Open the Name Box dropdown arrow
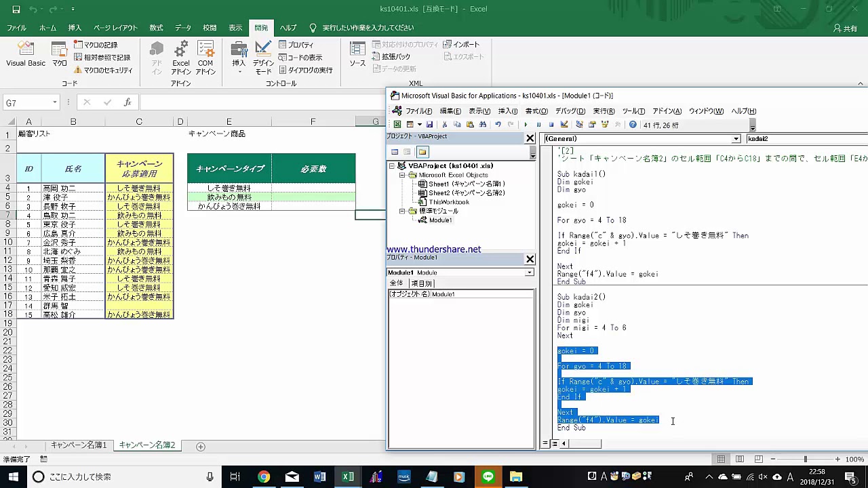Image resolution: width=868 pixels, height=488 pixels. click(54, 103)
